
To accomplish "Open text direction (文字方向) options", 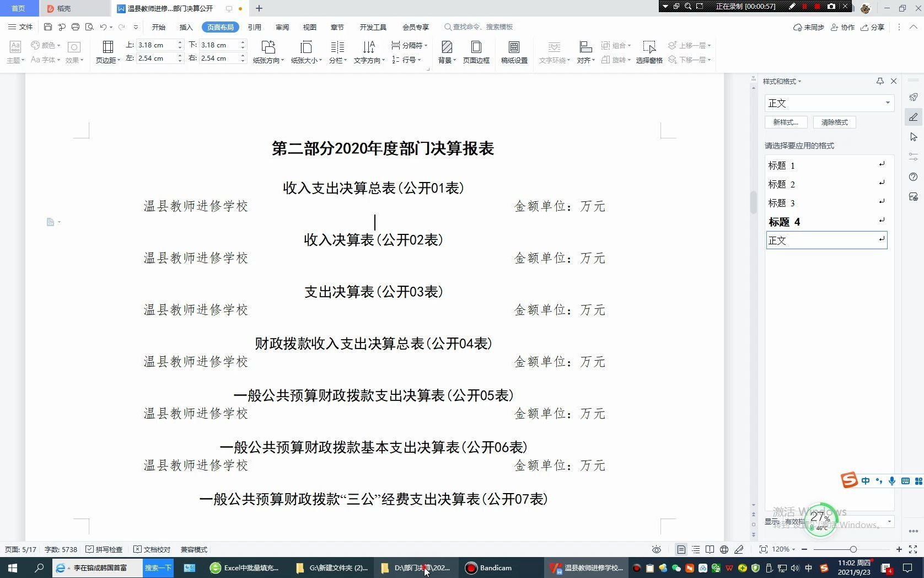I will [369, 52].
